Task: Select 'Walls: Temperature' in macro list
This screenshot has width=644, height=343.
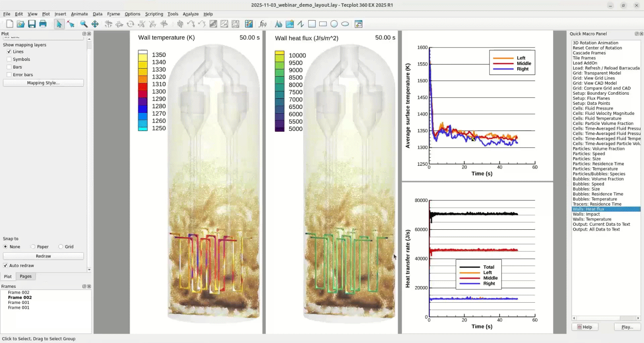Action: point(592,219)
